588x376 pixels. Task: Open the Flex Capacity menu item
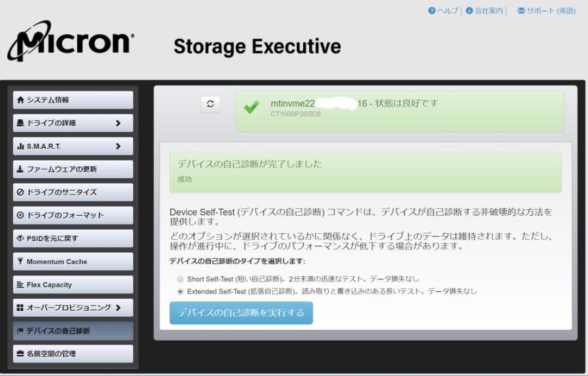[73, 284]
